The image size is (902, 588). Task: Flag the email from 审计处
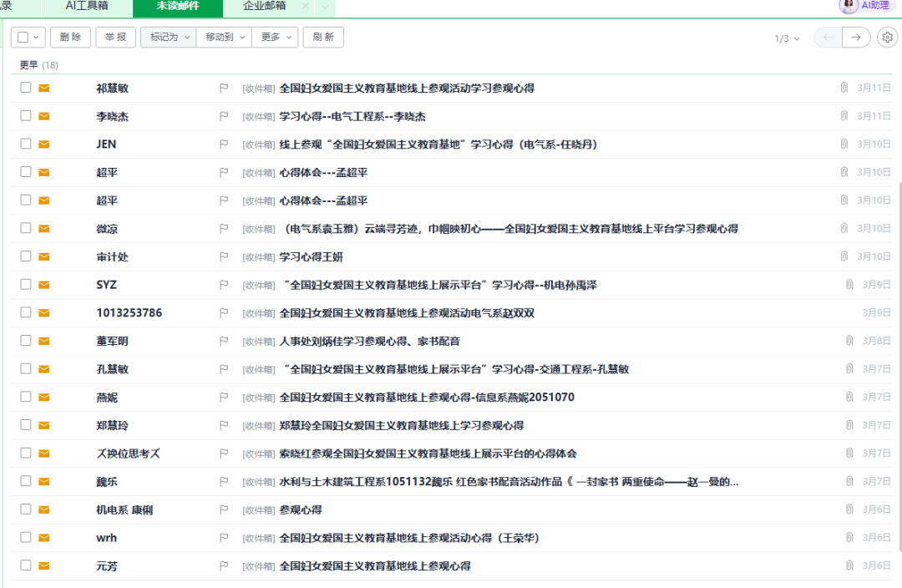click(x=223, y=257)
